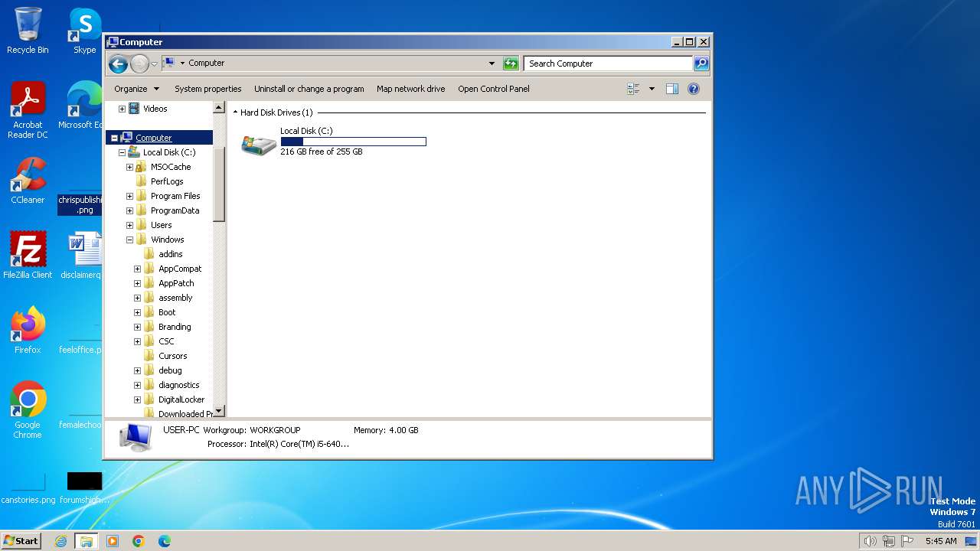This screenshot has width=980, height=551.
Task: Click the Change your view icon
Action: point(633,89)
